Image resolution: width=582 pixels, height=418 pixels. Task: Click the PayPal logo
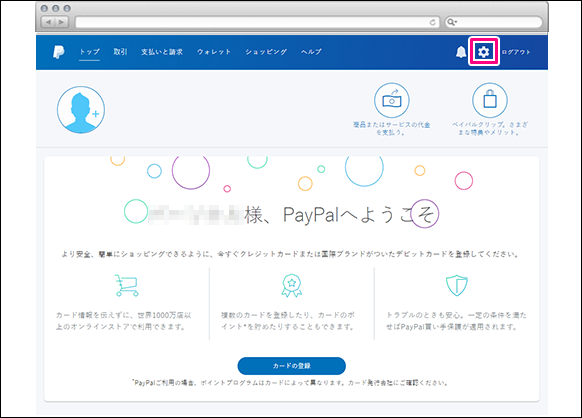click(58, 52)
